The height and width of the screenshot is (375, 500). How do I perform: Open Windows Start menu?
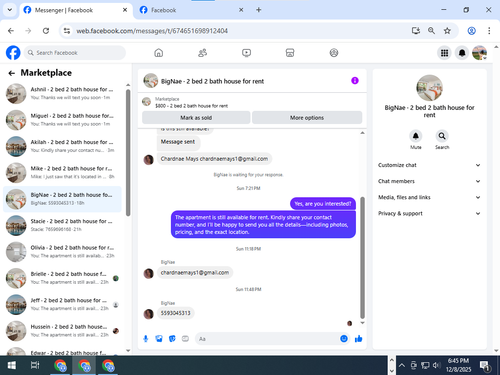(12, 365)
